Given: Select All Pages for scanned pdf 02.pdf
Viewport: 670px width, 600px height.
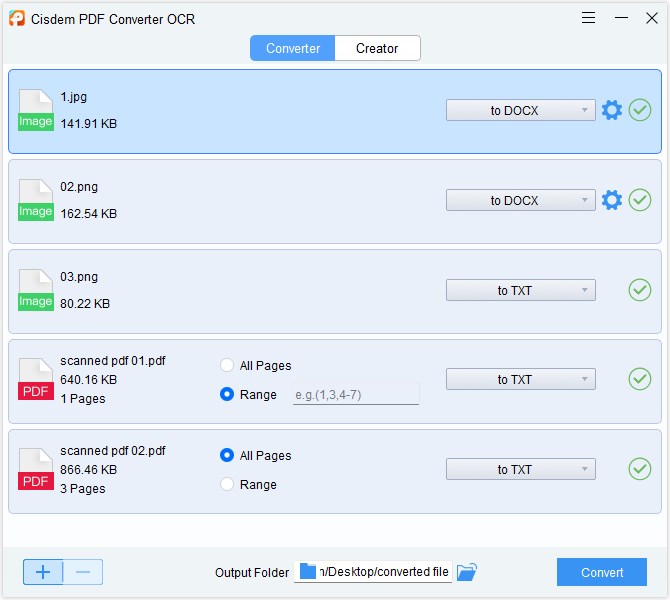Looking at the screenshot, I should (x=256, y=455).
